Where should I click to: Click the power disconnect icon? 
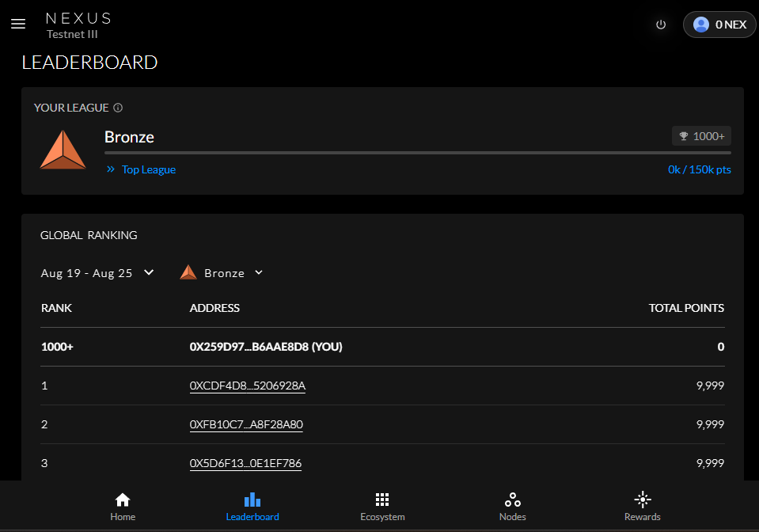660,25
